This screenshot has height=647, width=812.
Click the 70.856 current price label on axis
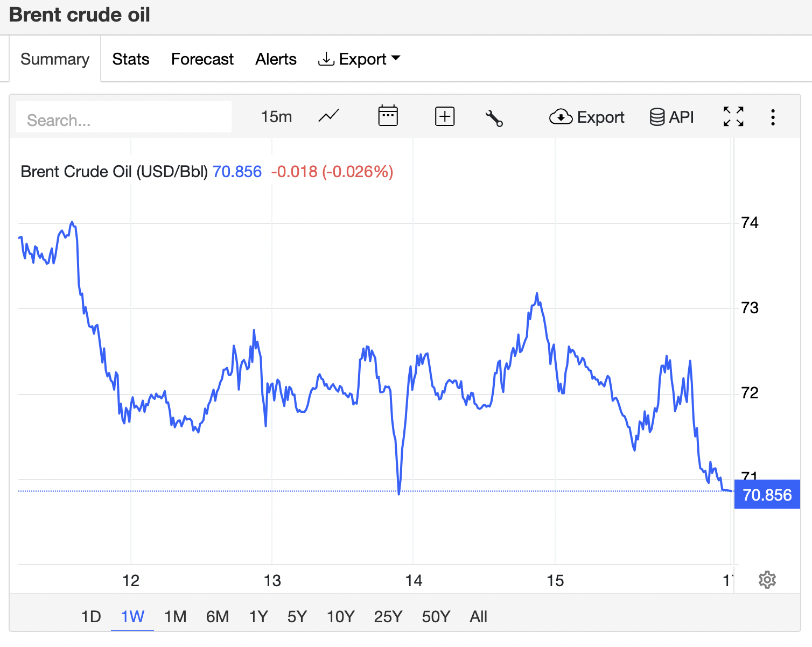767,494
